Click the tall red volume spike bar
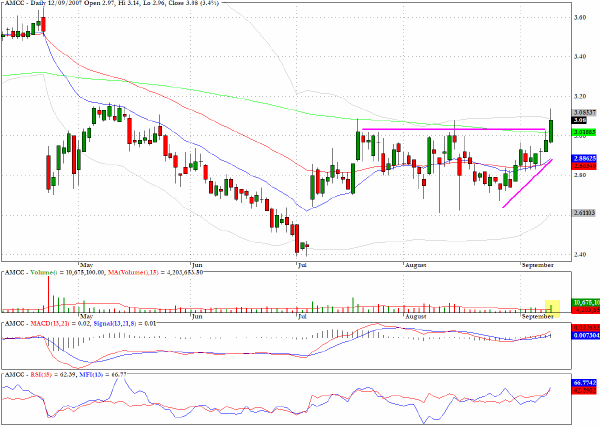 49,294
